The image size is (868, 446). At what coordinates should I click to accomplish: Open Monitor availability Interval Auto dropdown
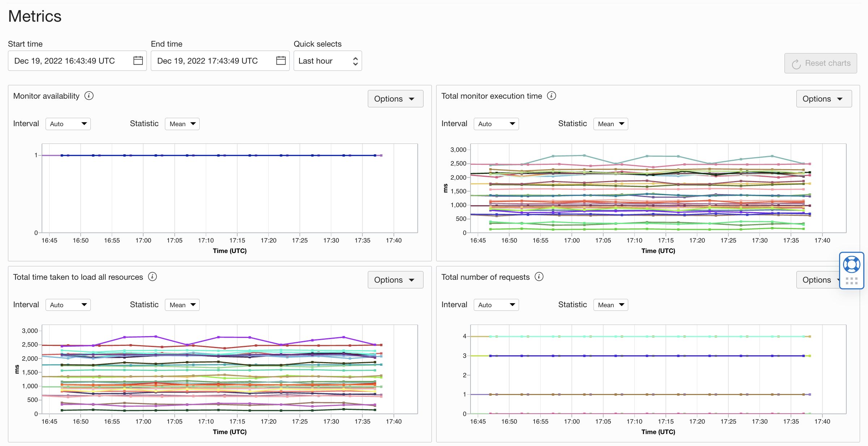coord(68,124)
